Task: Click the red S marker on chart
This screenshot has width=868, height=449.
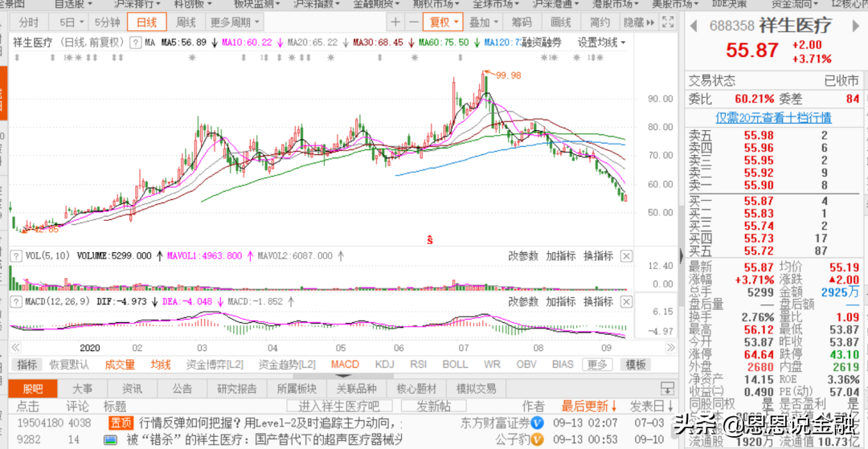Action: pos(429,240)
